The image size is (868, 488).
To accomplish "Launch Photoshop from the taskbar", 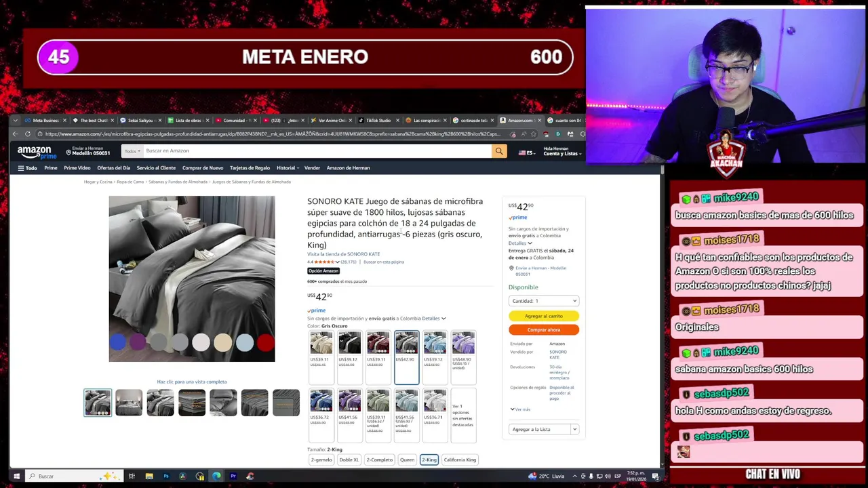I will click(x=166, y=476).
